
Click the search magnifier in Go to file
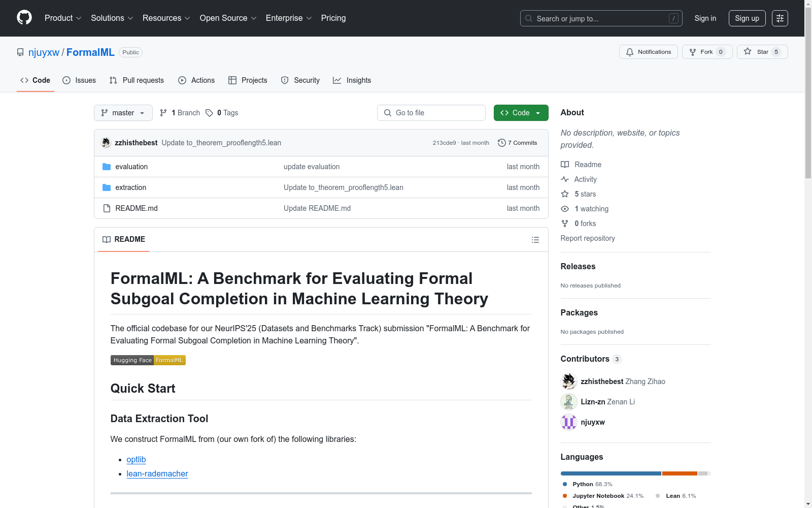[x=388, y=113]
